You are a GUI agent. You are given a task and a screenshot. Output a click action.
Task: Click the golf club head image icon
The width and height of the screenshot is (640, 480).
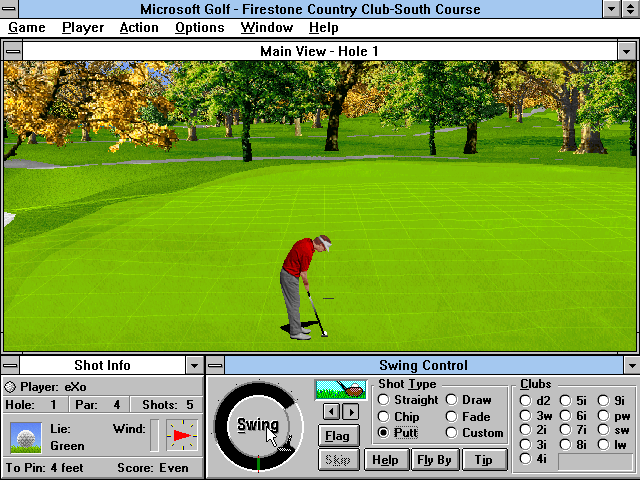(x=341, y=390)
